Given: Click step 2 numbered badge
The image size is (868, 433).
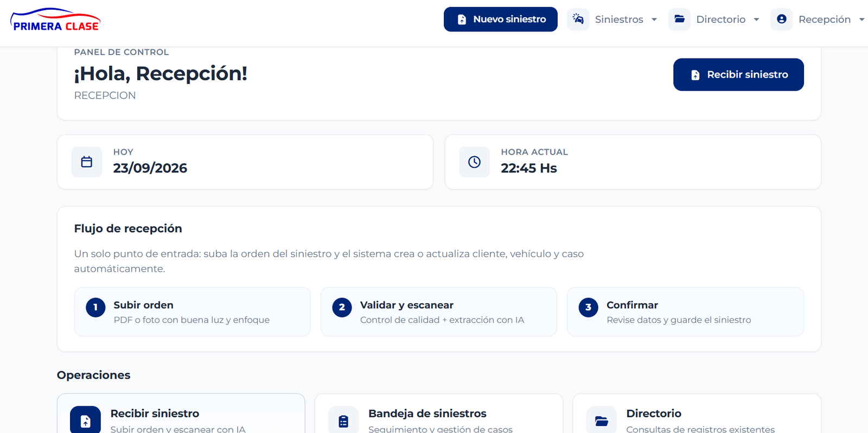Looking at the screenshot, I should coord(342,307).
